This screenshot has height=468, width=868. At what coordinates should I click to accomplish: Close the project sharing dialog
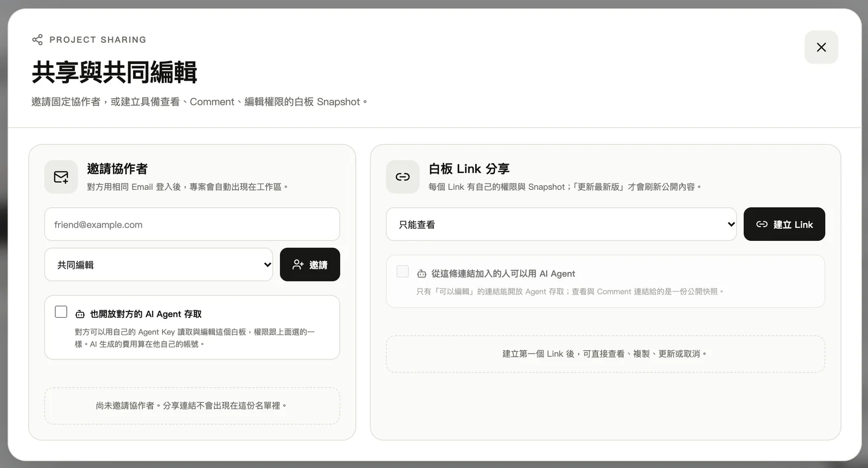coord(821,47)
